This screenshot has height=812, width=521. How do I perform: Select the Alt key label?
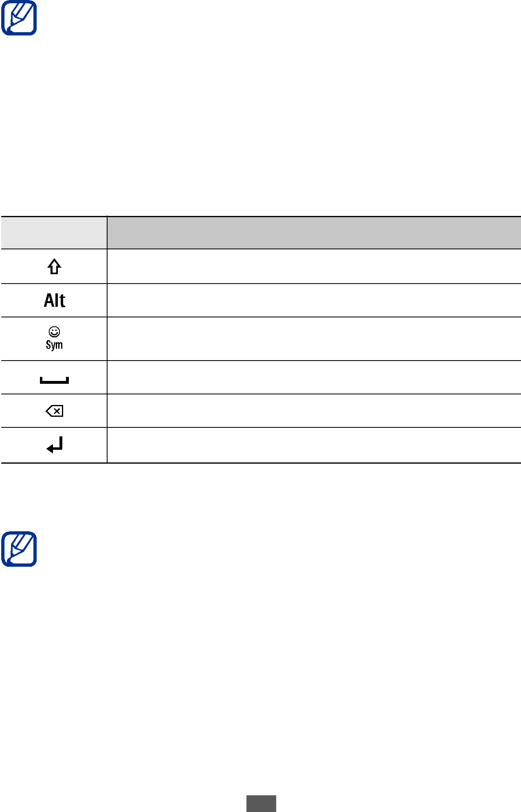point(55,300)
